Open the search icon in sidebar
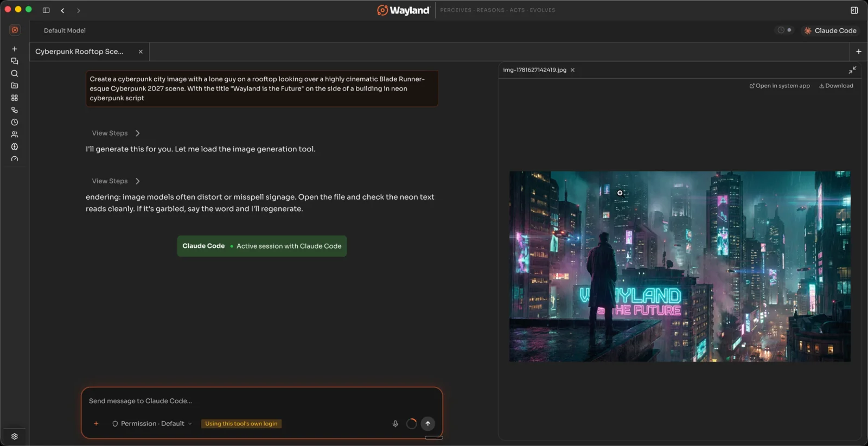868x446 pixels. click(15, 73)
